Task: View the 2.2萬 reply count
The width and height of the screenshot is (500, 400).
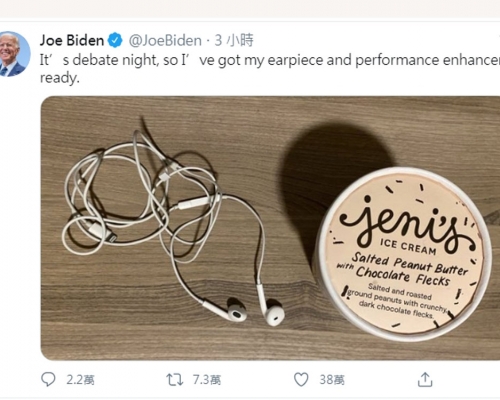Action: [x=80, y=380]
